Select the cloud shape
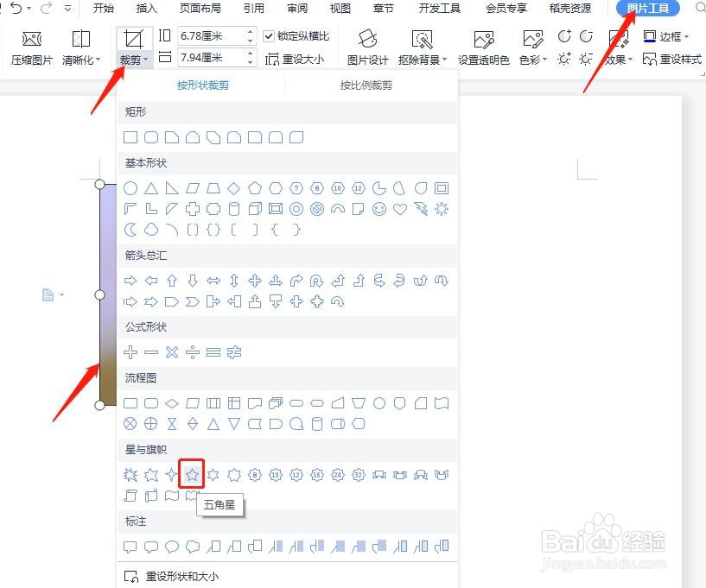 pos(151,230)
